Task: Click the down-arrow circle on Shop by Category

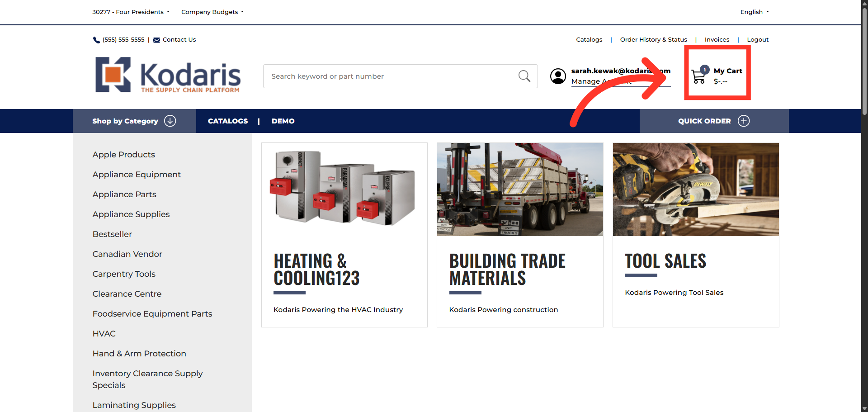Action: point(170,121)
